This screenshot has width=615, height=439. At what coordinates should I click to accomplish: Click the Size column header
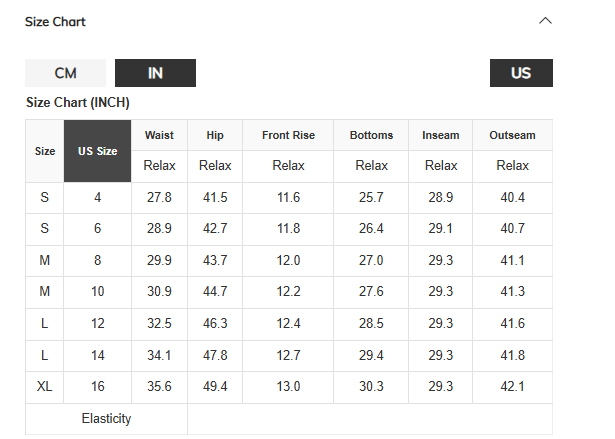tap(45, 151)
